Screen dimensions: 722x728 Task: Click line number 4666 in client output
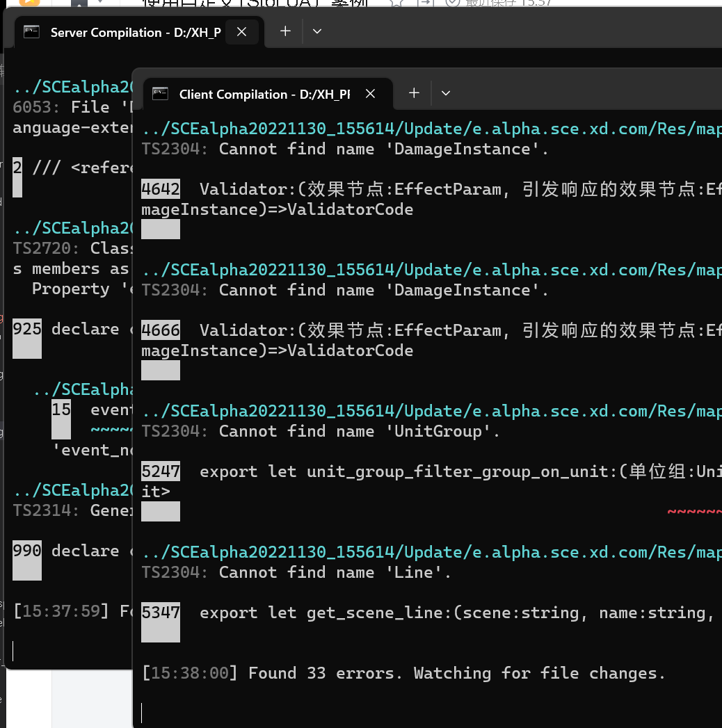(161, 330)
